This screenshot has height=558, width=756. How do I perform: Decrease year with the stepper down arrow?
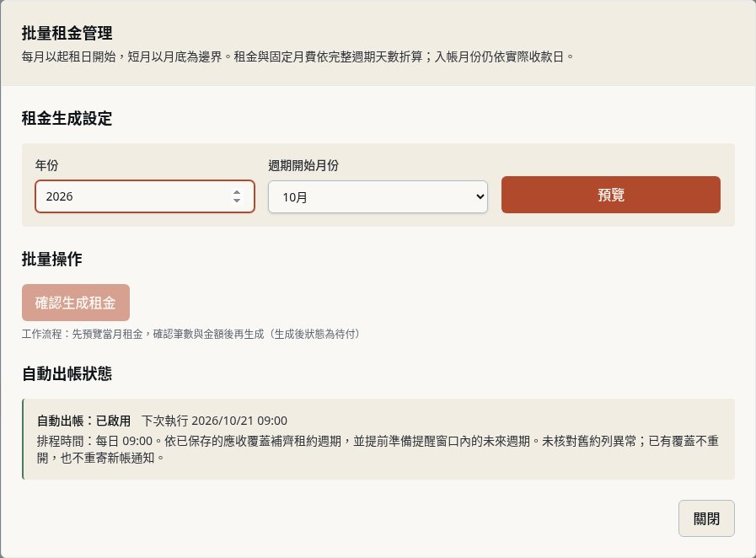click(237, 200)
